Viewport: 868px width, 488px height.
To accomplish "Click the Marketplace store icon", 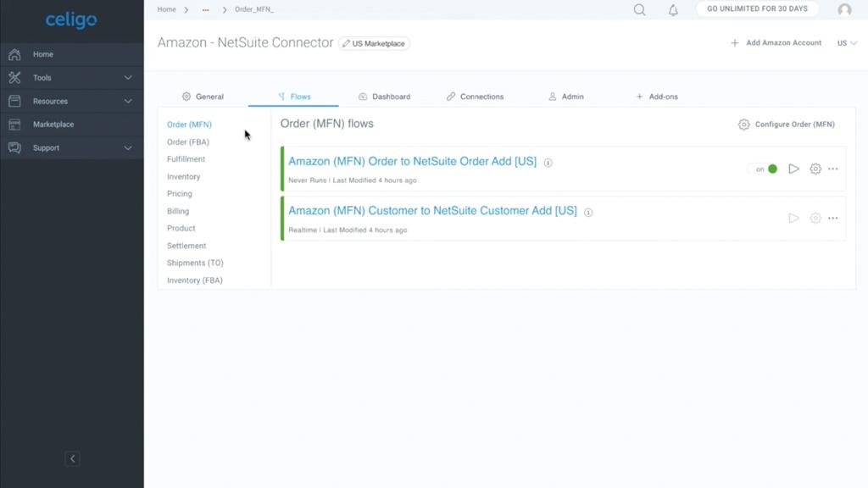I will pos(14,125).
